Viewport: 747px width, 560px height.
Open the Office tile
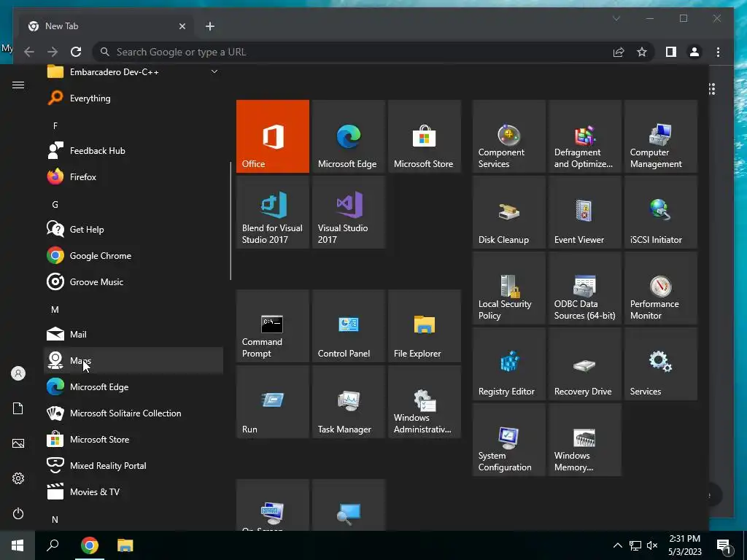[273, 136]
